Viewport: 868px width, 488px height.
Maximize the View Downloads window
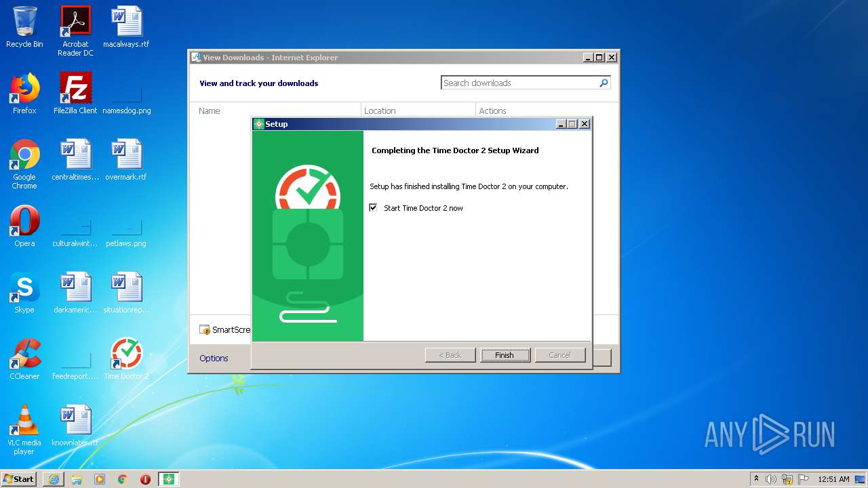(599, 58)
